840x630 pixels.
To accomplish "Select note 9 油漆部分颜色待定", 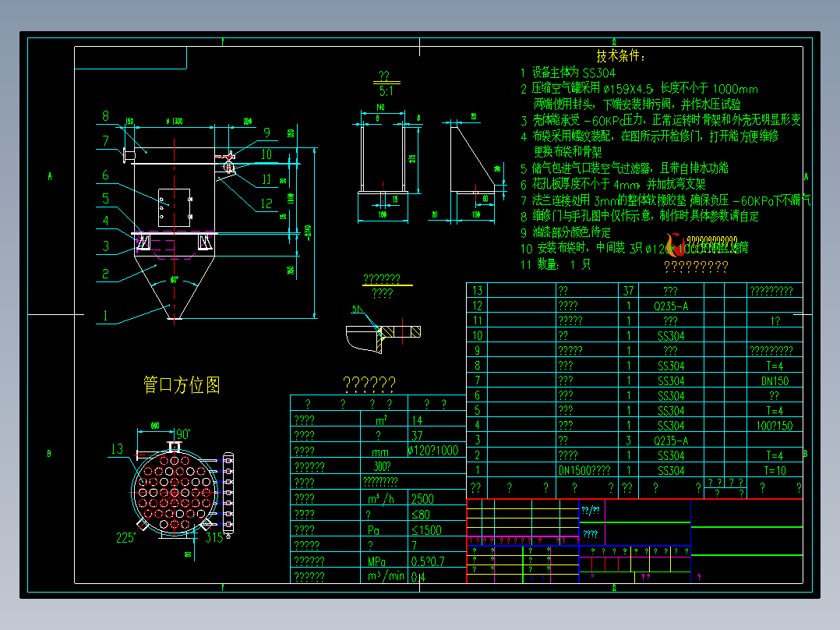I will 566,232.
